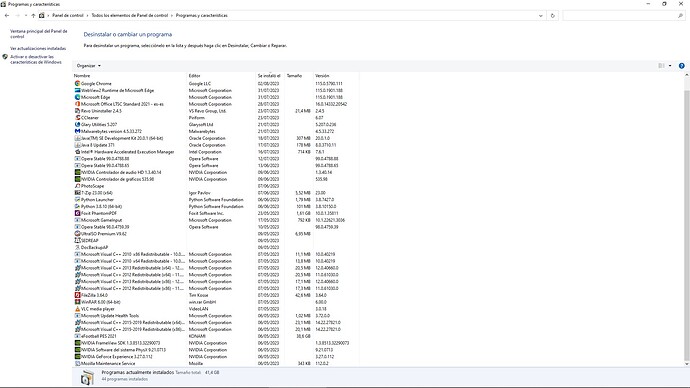Click the Glary Utilities 5.207 icon
Screen dimensions: 690x388
click(77, 124)
